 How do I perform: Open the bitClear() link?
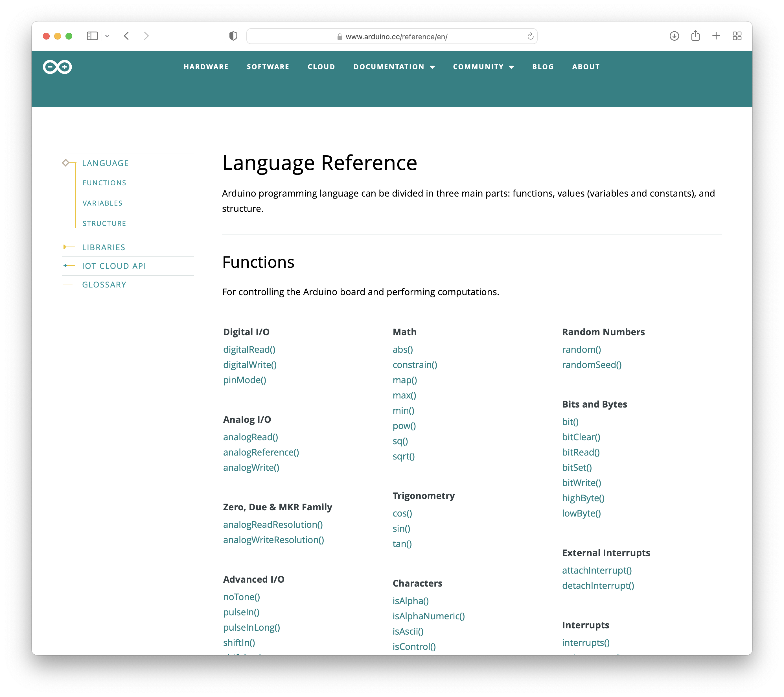pyautogui.click(x=581, y=437)
